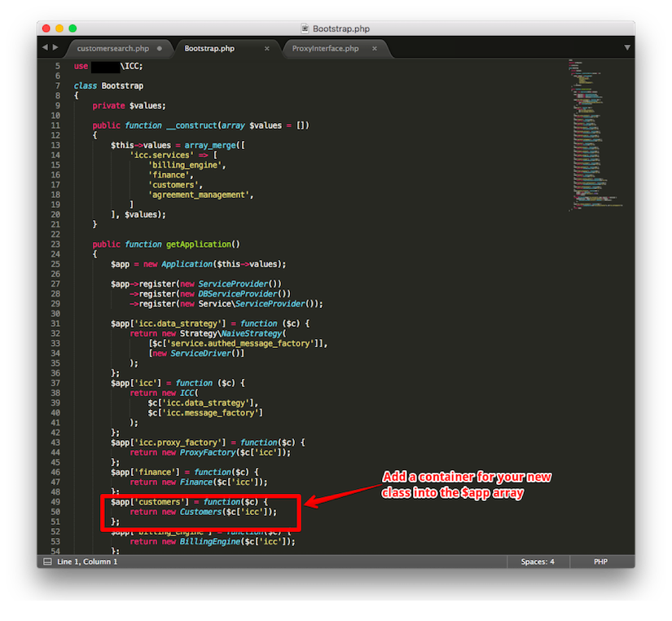Click 'private $values;' line
The height and width of the screenshot is (621, 672).
(129, 105)
